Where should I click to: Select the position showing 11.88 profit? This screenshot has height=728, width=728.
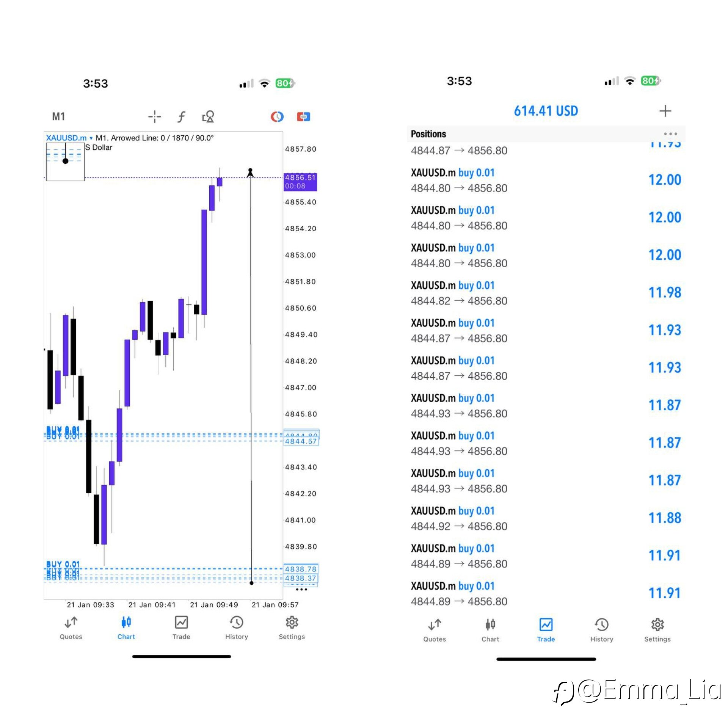(x=546, y=518)
